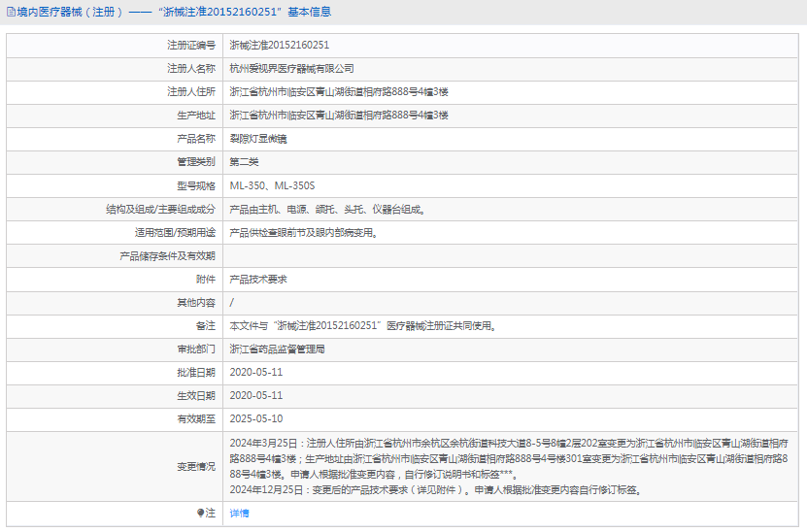Click the 结构及组成 composition description

click(328, 210)
